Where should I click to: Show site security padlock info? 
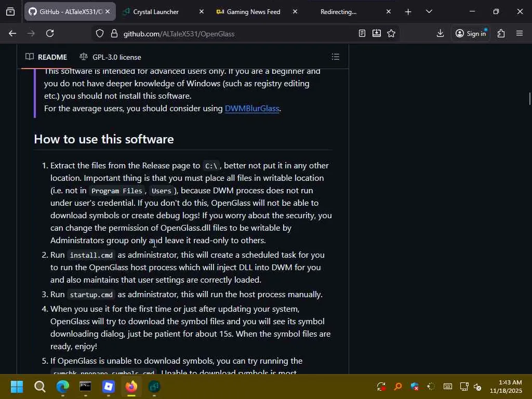pyautogui.click(x=114, y=34)
